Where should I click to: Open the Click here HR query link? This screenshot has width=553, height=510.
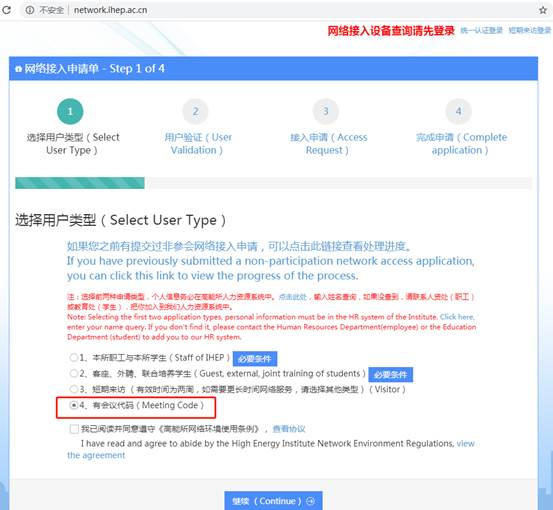pos(457,317)
